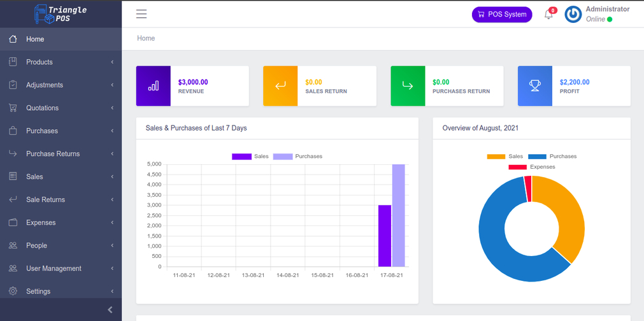Collapse the sidebar with bottom arrow
Image resolution: width=644 pixels, height=321 pixels.
pos(110,310)
